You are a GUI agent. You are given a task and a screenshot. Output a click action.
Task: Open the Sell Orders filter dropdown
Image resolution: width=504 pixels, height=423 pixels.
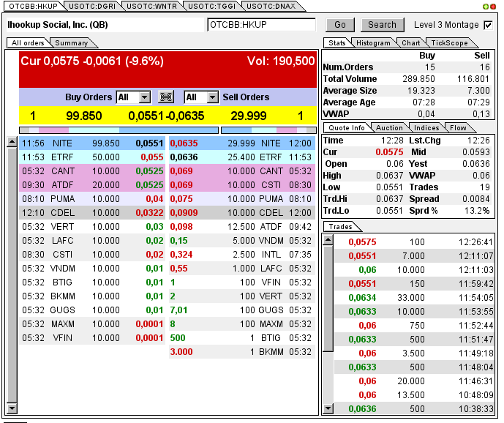click(211, 97)
